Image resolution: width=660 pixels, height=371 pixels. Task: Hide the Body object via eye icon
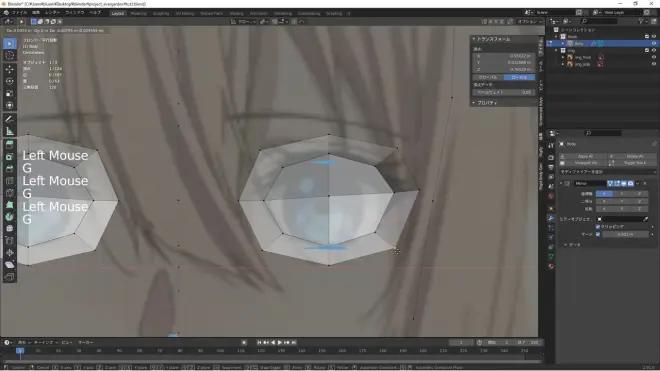coord(654,43)
